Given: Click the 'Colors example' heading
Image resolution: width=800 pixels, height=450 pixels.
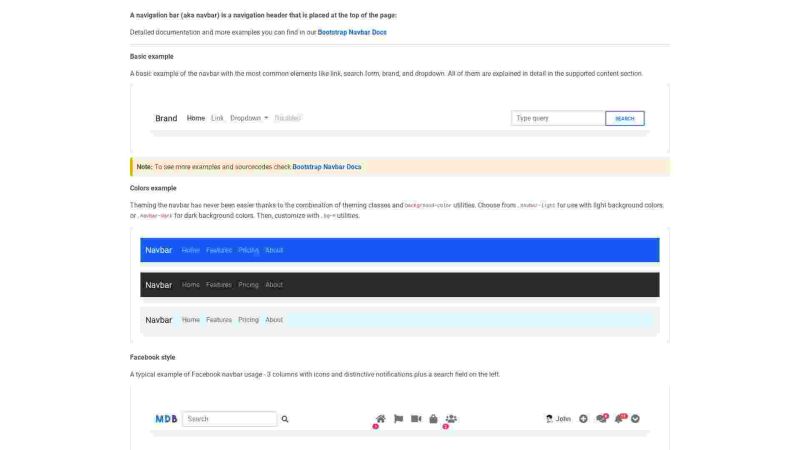Looking at the screenshot, I should (x=153, y=188).
